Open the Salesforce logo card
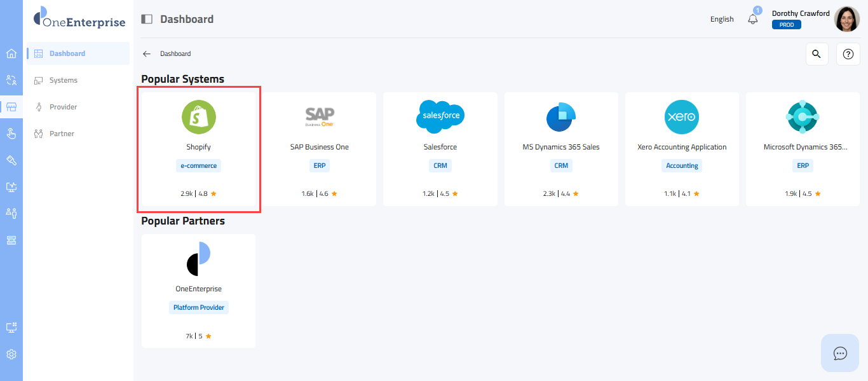 440,117
